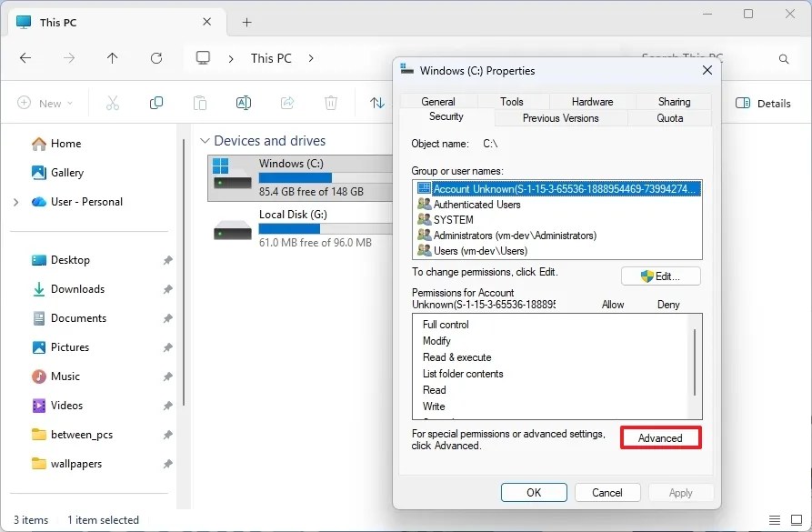Cut the selected item using toolbar
Viewport: 812px width, 532px height.
tap(113, 103)
